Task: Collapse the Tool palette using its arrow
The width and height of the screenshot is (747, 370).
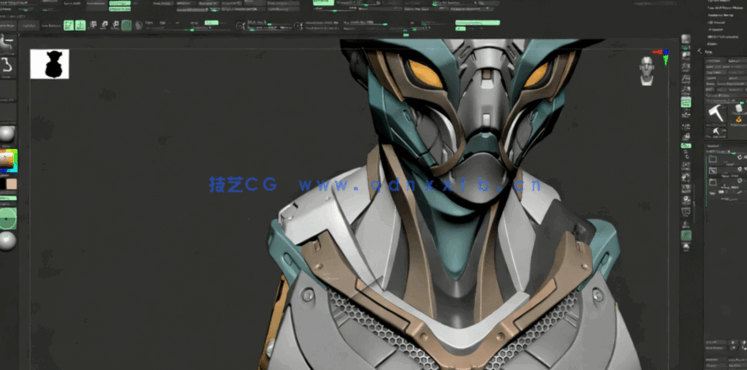Action: click(699, 50)
